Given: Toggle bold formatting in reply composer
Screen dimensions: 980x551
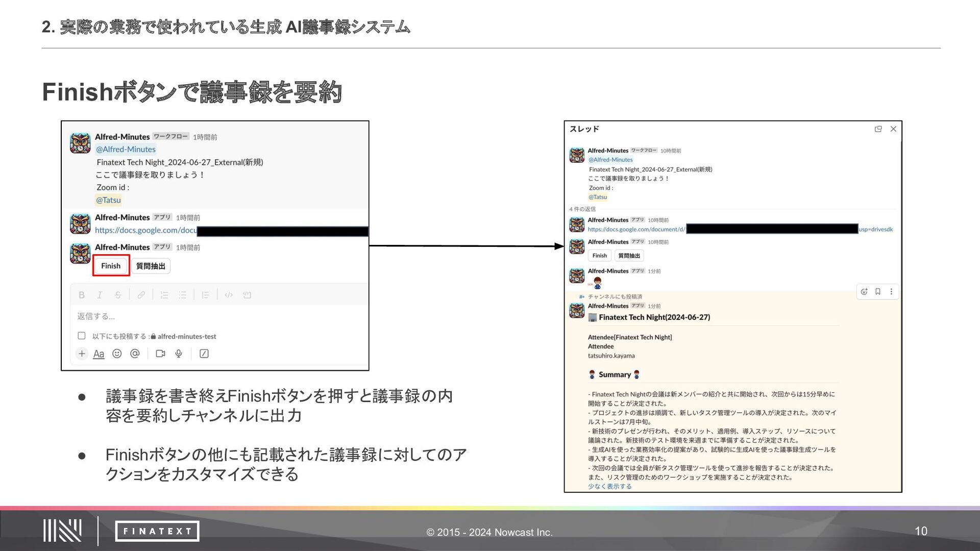Looking at the screenshot, I should click(x=82, y=295).
